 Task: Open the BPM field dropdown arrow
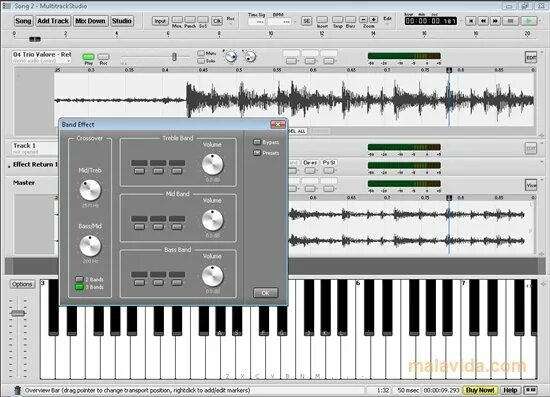click(x=295, y=22)
